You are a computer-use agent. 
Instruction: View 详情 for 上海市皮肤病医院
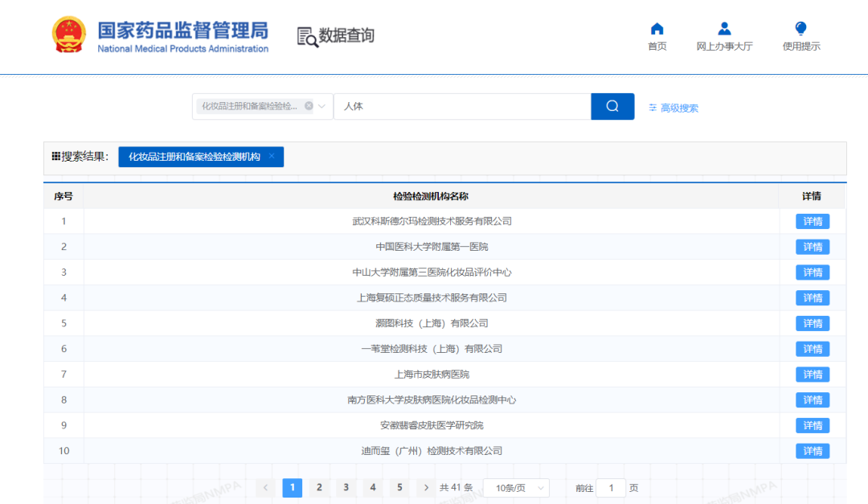(x=812, y=375)
